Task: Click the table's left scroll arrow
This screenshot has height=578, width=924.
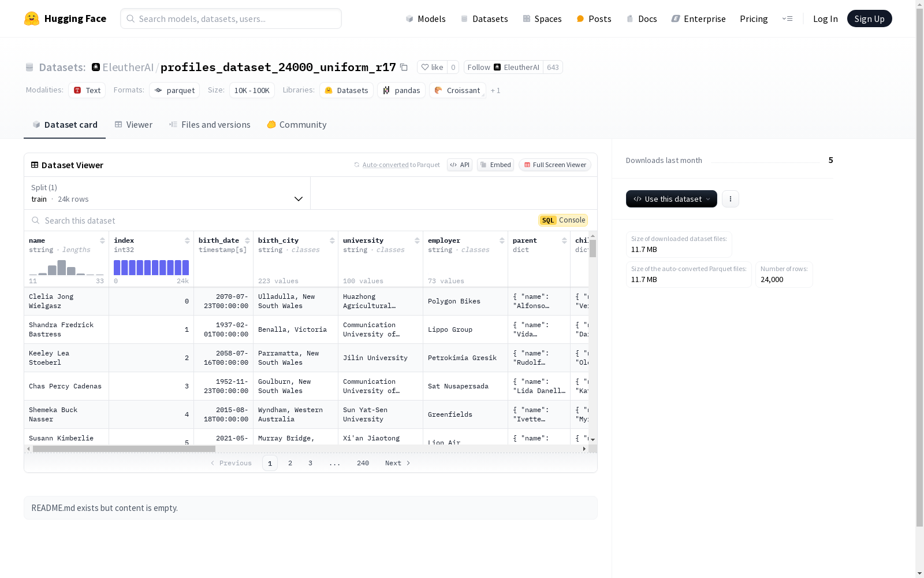Action: point(28,449)
